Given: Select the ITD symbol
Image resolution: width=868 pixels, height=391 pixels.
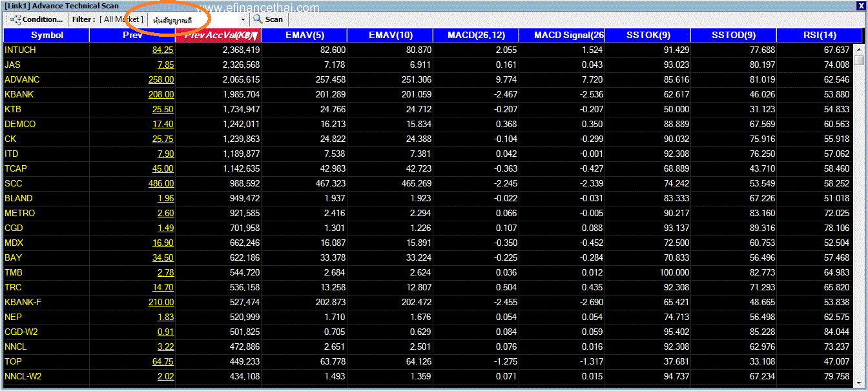Looking at the screenshot, I should (x=12, y=154).
